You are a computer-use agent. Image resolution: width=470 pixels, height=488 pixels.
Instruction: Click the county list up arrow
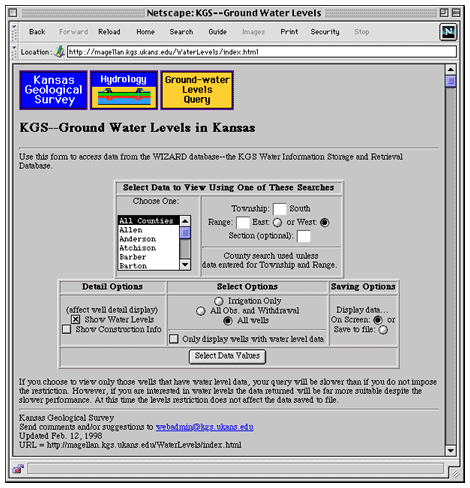click(x=185, y=221)
